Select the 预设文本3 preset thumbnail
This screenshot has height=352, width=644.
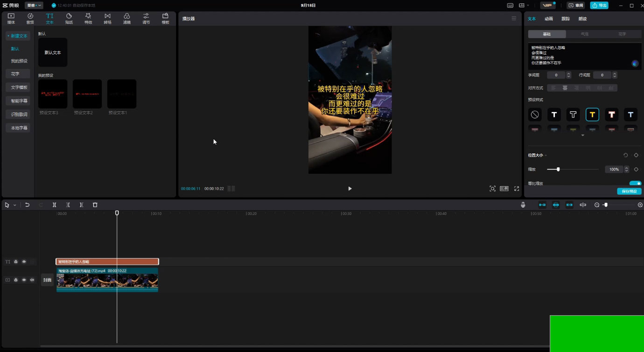tap(53, 94)
